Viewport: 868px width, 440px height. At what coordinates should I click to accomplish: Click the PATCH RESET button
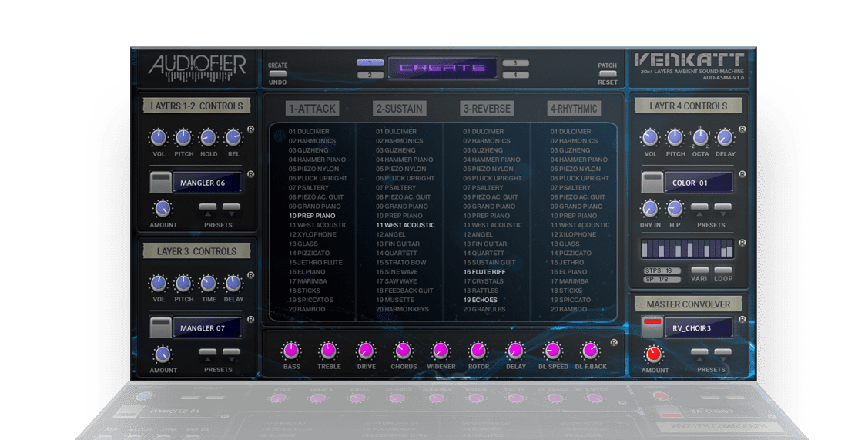607,73
